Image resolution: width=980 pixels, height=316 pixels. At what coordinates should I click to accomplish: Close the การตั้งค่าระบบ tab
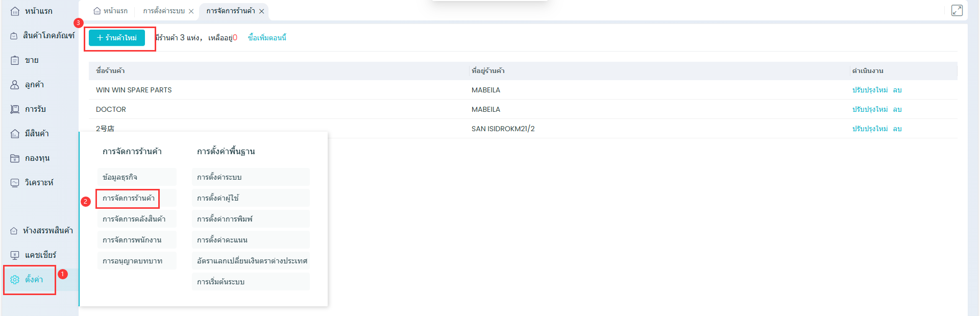click(x=191, y=11)
